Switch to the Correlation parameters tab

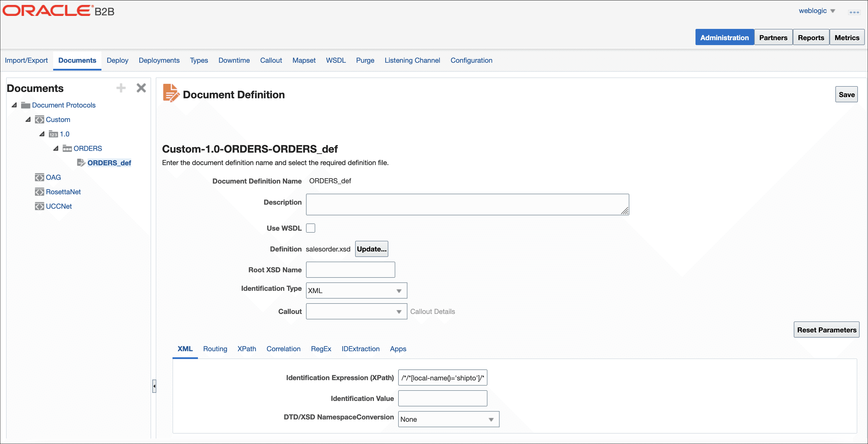283,349
